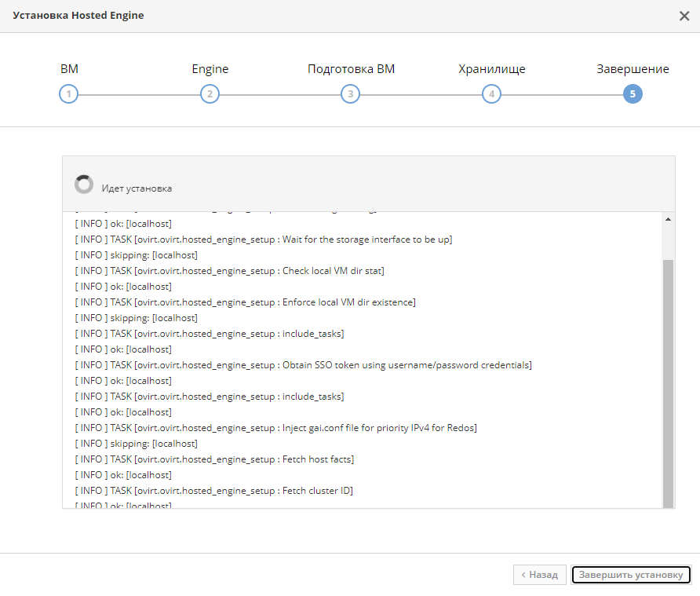Click log line Fetch cluster ID
This screenshot has height=596, width=700.
[213, 491]
